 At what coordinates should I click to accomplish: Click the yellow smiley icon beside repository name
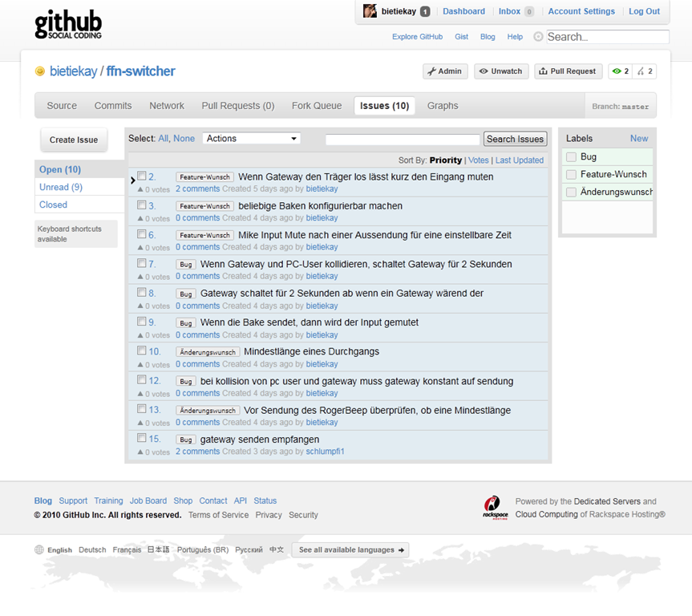point(40,71)
